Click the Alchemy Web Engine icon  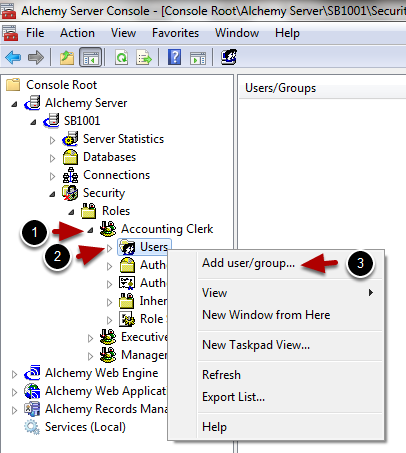[x=33, y=373]
